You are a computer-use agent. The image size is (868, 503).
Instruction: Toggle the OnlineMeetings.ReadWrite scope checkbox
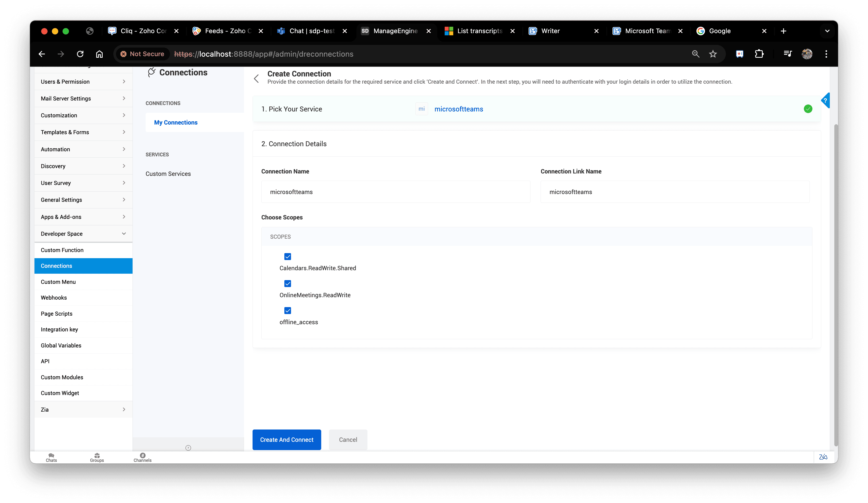pos(288,284)
